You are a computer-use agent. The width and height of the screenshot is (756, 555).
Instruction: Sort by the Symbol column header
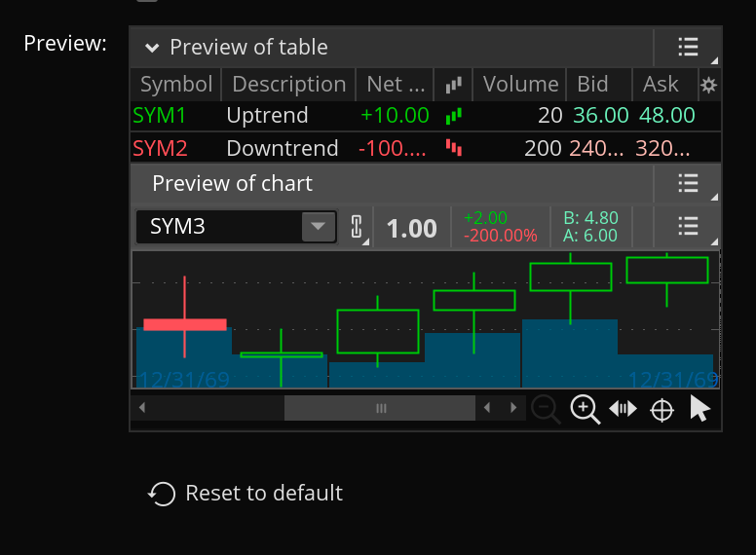[176, 85]
